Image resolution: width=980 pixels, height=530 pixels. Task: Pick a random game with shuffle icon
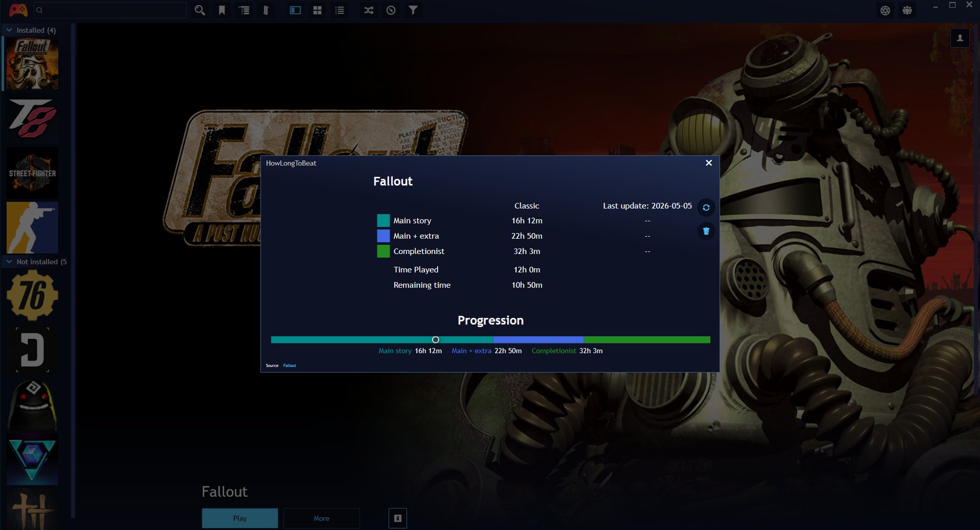(x=369, y=10)
